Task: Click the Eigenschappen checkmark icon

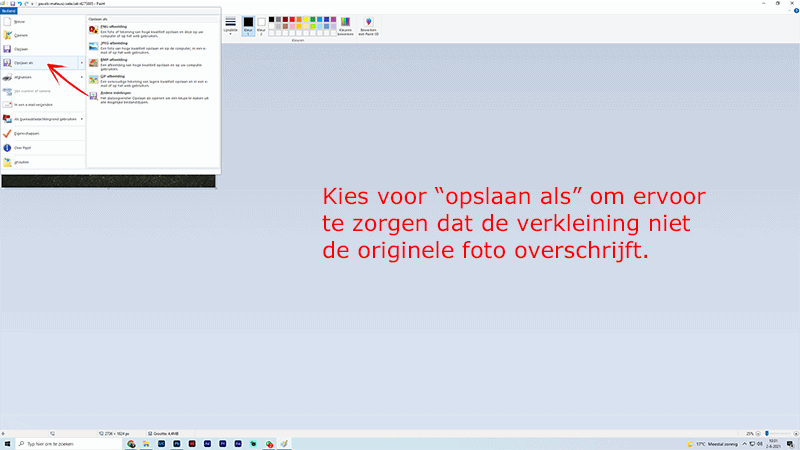Action: (7, 133)
